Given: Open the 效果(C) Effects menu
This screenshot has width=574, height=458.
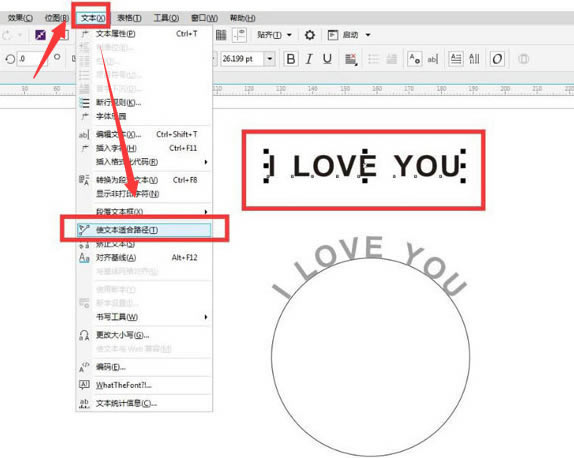Looking at the screenshot, I should [20, 18].
